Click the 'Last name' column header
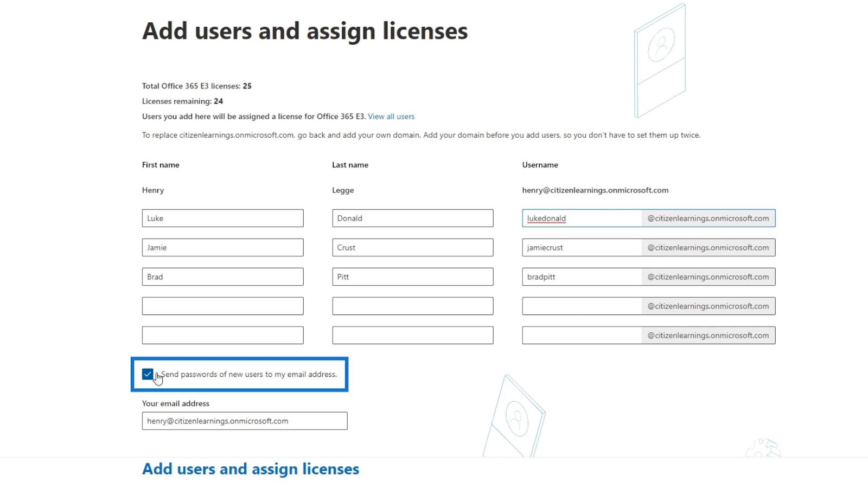 tap(350, 165)
